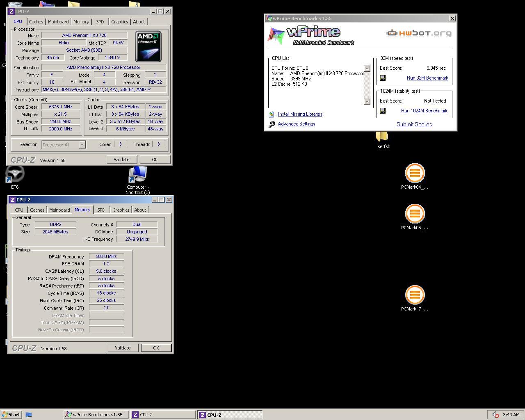The width and height of the screenshot is (525, 420).
Task: Click the Submit Scores link
Action: [x=414, y=124]
